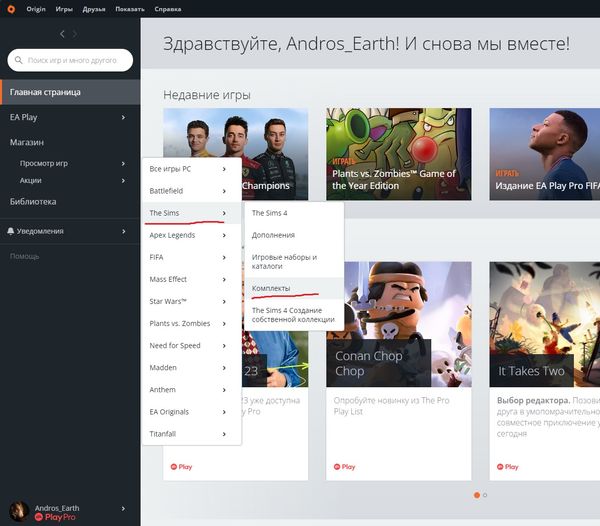Expand the EA Play chevron
Viewport: 600px width, 526px height.
tap(123, 117)
